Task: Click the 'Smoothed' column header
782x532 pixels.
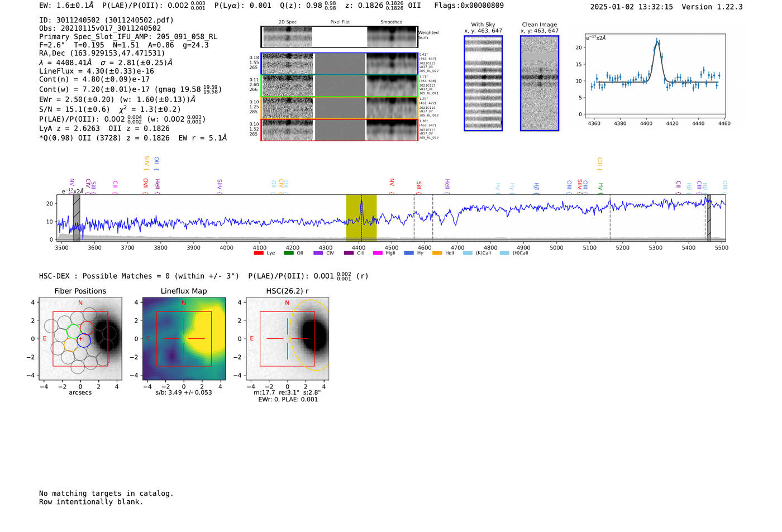Action: (x=391, y=22)
